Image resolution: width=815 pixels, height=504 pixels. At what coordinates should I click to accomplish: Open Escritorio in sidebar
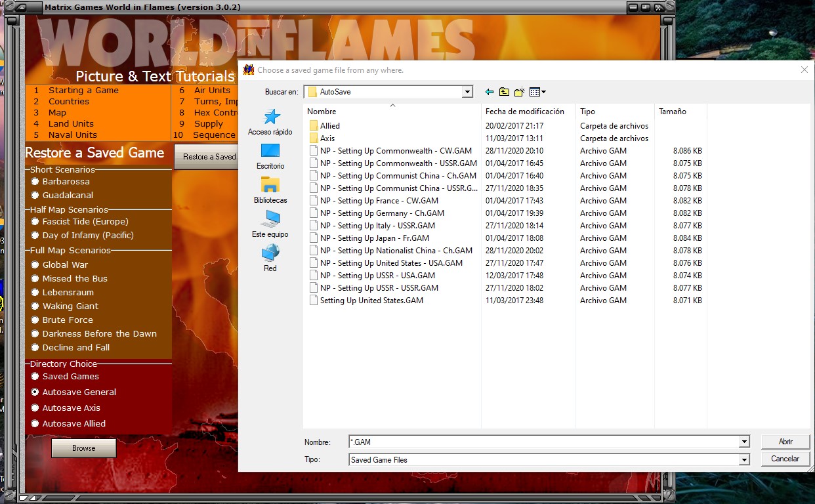click(x=270, y=156)
